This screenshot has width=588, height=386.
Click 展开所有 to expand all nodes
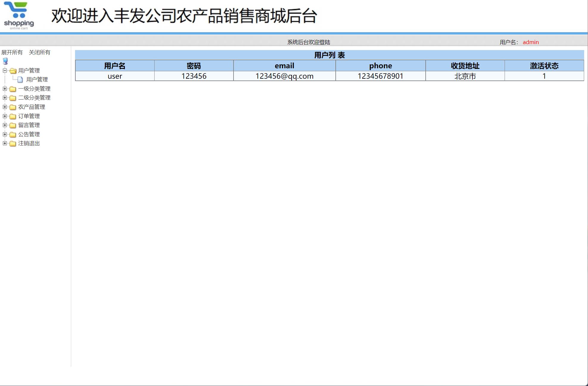[13, 52]
